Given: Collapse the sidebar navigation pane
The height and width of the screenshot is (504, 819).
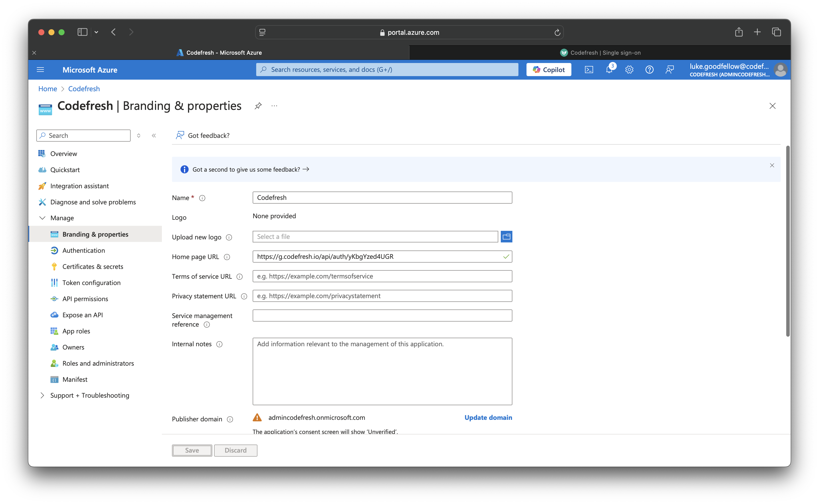Looking at the screenshot, I should coord(154,136).
